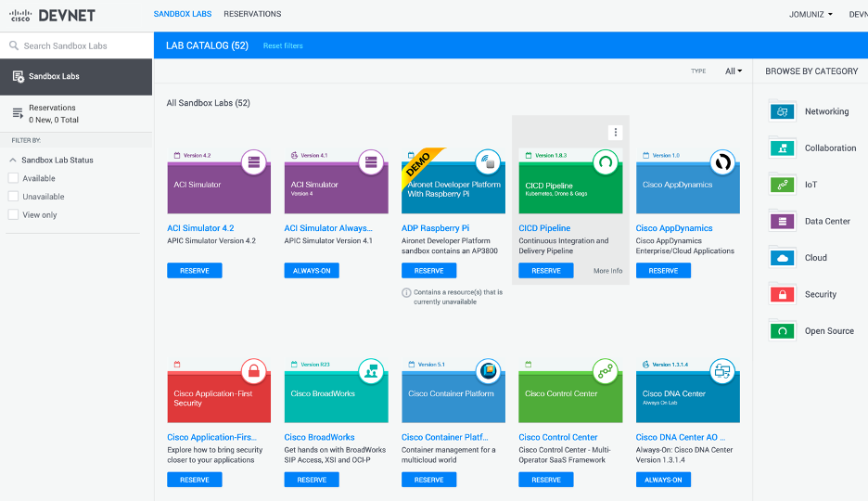Open the Data Center category icon
This screenshot has width=868, height=501.
[783, 221]
